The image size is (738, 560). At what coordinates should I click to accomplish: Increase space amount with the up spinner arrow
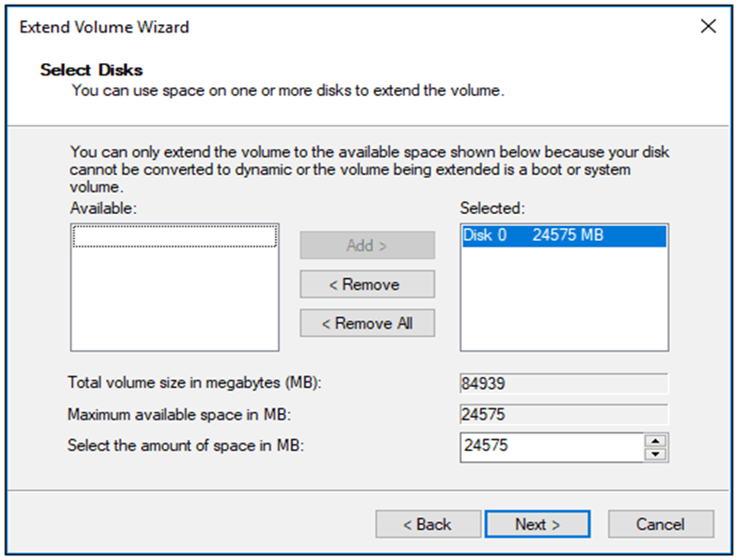click(x=655, y=441)
